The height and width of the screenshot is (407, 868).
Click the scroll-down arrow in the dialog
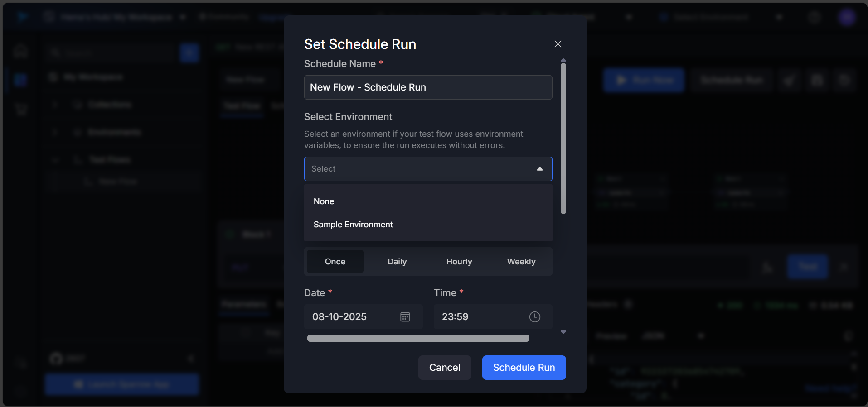[x=563, y=332]
